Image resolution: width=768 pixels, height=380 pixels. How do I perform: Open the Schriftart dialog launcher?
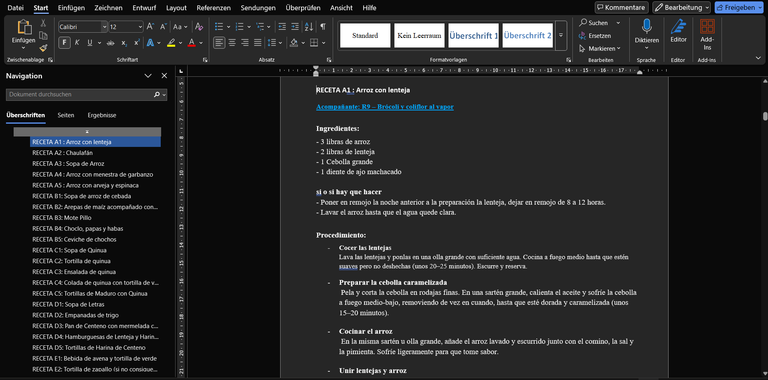(205, 60)
